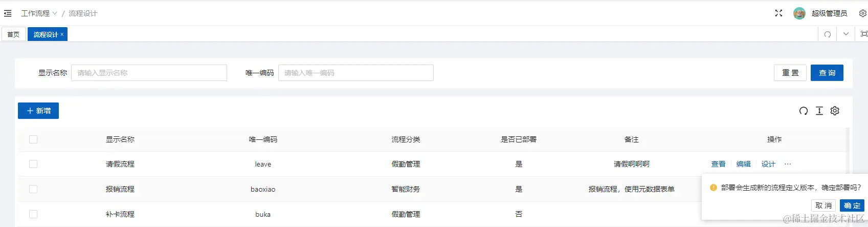Click the 显示名称 column header

120,139
